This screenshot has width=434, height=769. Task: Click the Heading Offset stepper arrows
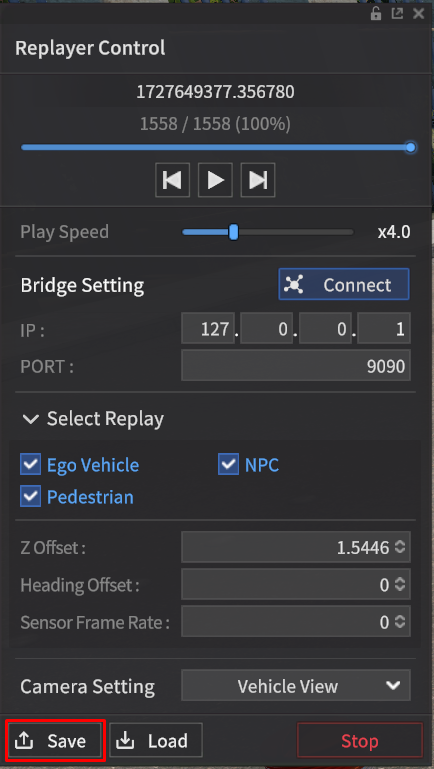point(400,585)
